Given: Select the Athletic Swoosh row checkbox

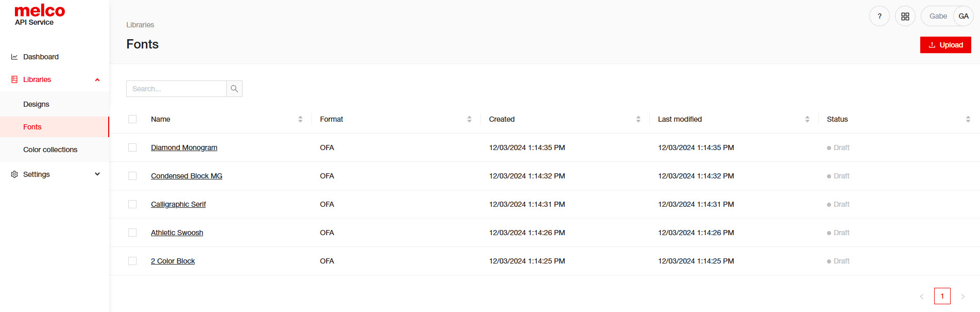Looking at the screenshot, I should pyautogui.click(x=132, y=233).
